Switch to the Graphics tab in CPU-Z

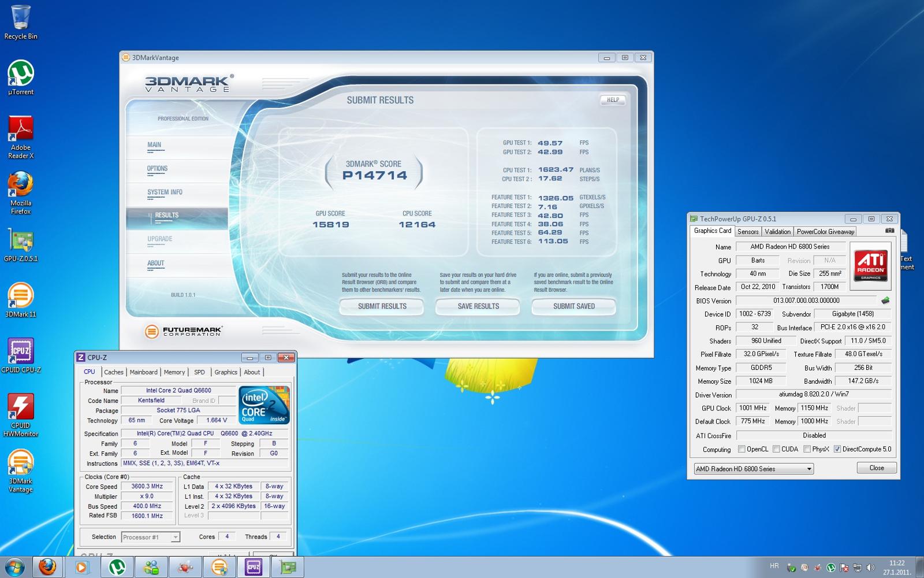tap(226, 372)
